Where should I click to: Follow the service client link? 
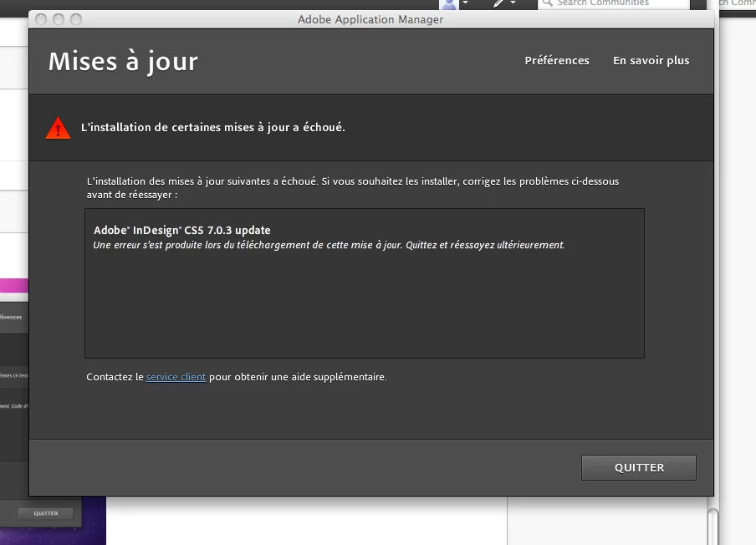pos(176,377)
